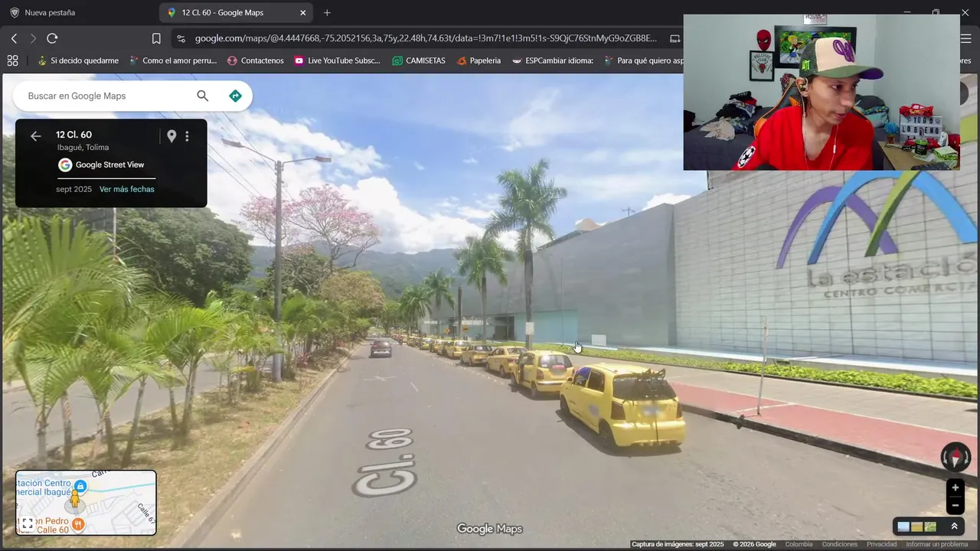
Task: Open the apps grid in bookmarks bar
Action: tap(12, 60)
